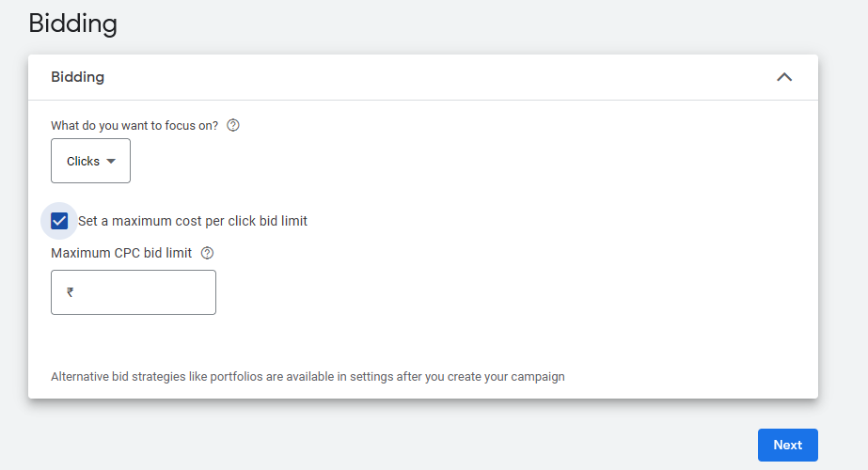Click the small arrow beside Clicks

point(111,161)
